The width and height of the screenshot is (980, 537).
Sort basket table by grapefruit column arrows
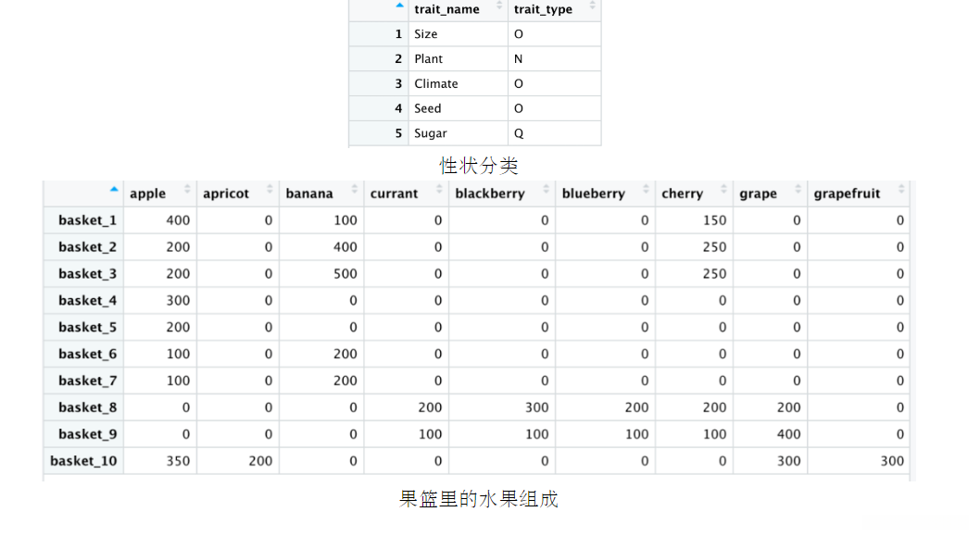900,189
